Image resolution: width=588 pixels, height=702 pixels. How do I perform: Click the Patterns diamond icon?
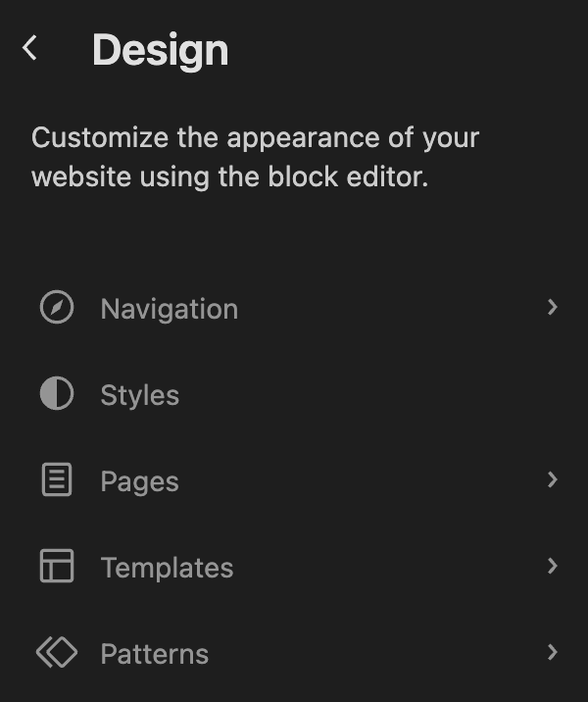(57, 653)
